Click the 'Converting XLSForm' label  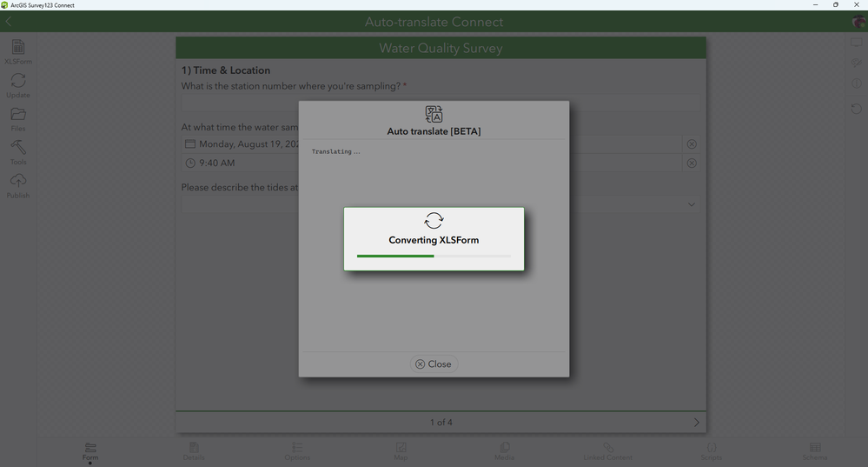pyautogui.click(x=434, y=240)
